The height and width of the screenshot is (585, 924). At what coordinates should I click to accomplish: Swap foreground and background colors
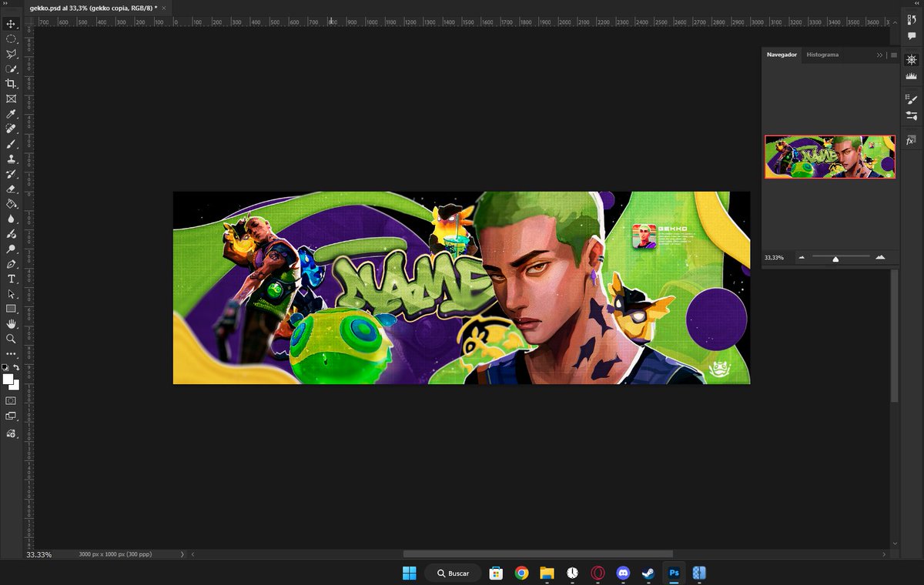point(15,368)
